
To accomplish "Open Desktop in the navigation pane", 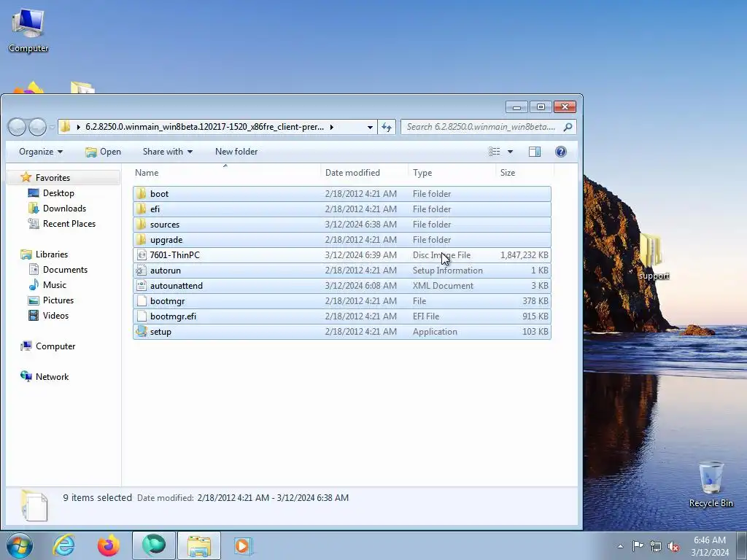I will 58,192.
